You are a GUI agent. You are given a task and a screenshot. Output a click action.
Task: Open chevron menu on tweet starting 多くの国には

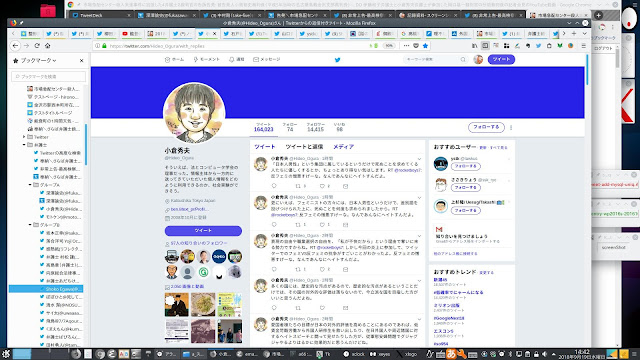419,281
